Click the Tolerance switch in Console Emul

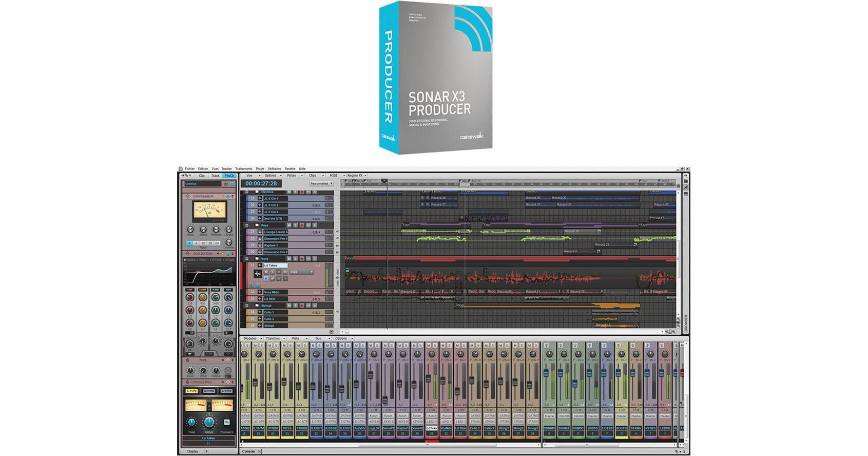pos(227,422)
